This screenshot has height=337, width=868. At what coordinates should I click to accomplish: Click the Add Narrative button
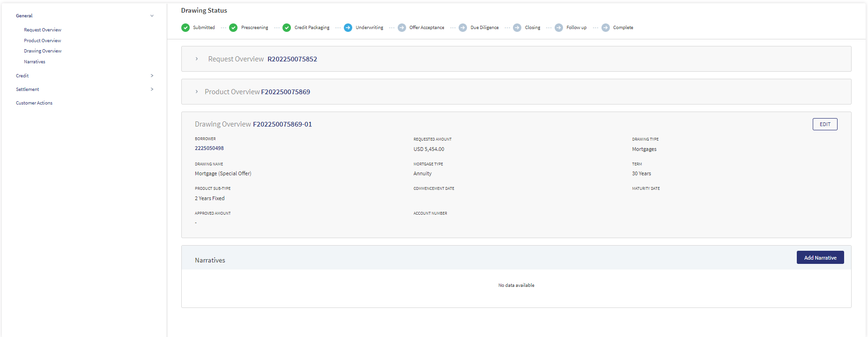point(820,257)
